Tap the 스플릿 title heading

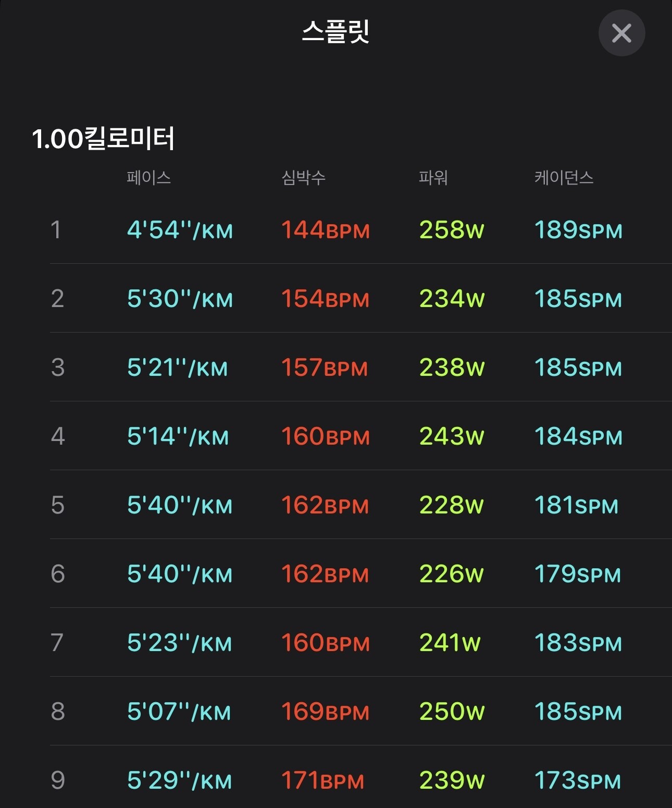(335, 31)
